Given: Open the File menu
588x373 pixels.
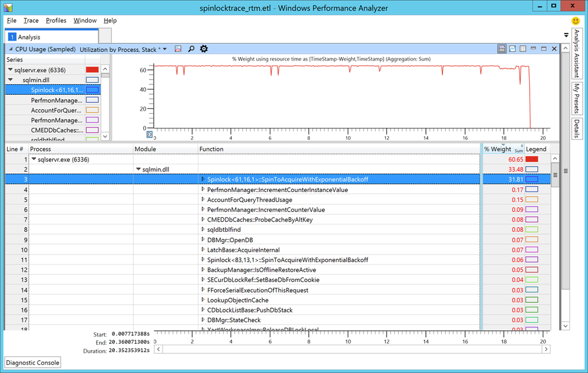Looking at the screenshot, I should tap(12, 21).
